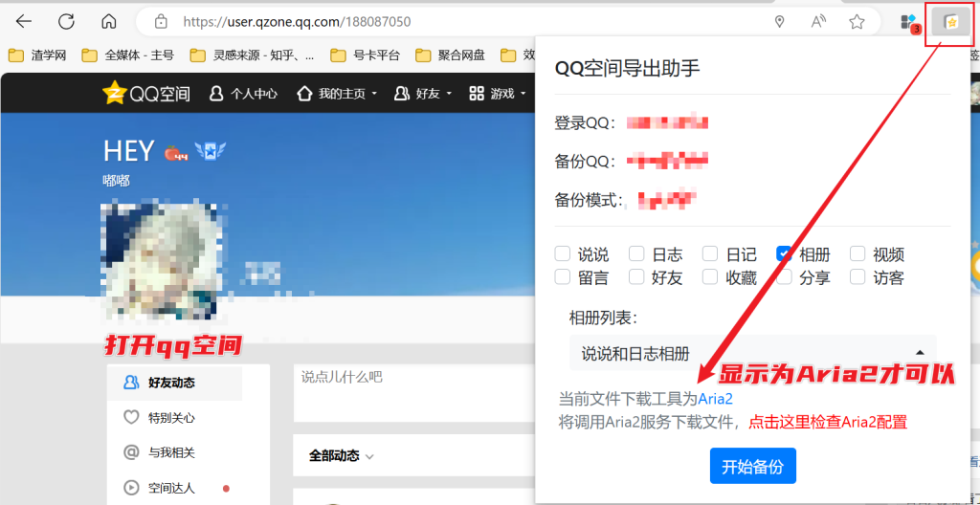The image size is (980, 505).
Task: Check the 访客 checkbox
Action: [857, 276]
